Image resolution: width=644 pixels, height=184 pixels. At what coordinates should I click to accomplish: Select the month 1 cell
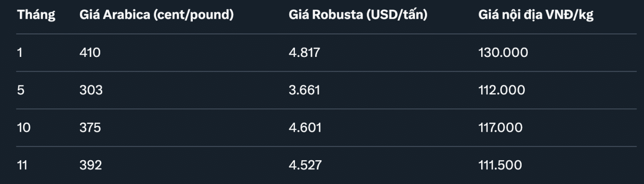[19, 53]
